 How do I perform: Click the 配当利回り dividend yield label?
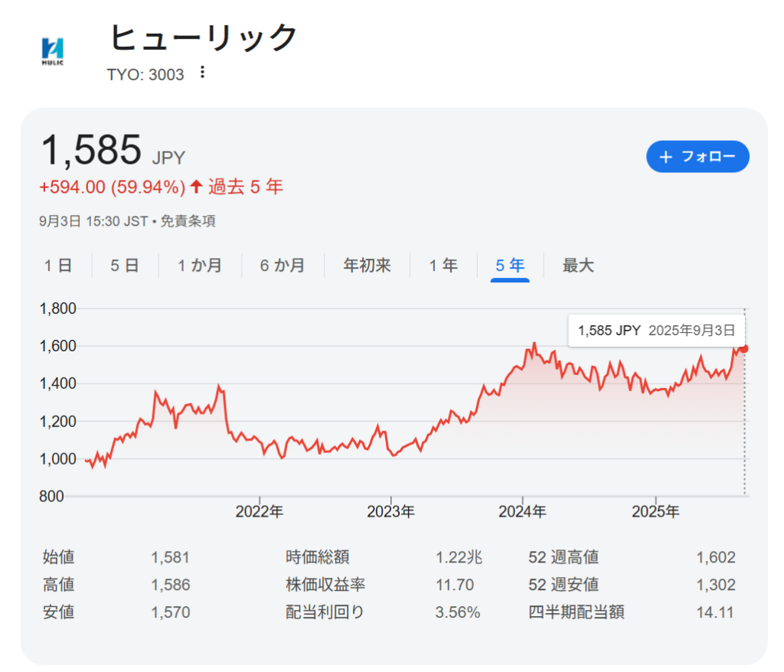click(x=325, y=612)
